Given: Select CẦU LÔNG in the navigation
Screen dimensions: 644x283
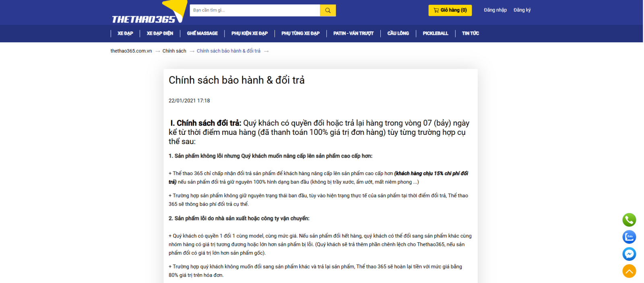Looking at the screenshot, I should click(x=398, y=33).
